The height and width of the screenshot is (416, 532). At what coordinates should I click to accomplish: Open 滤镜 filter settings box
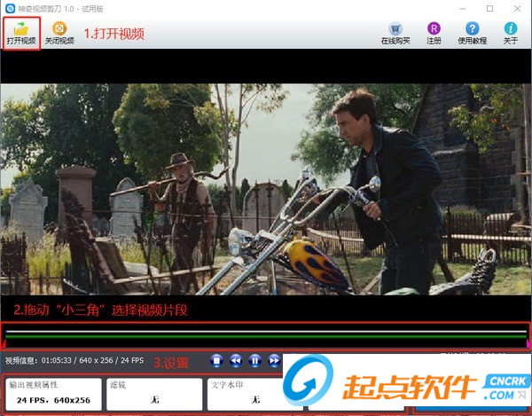point(154,394)
